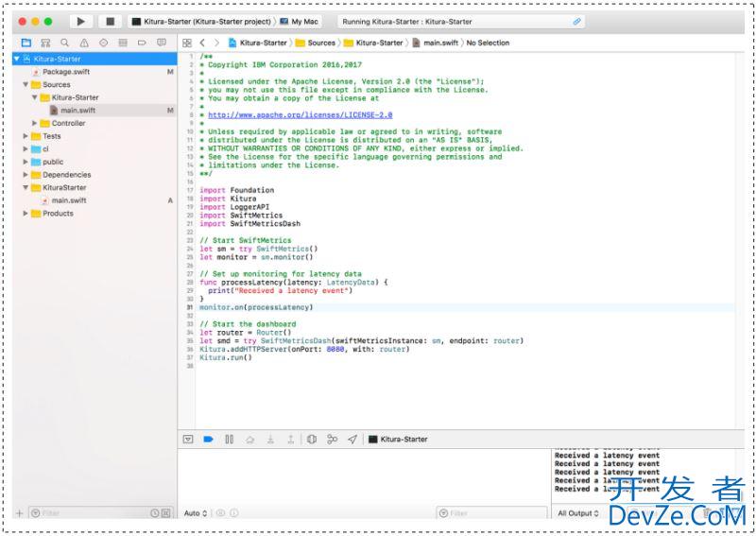Add a file with the plus button
The width and height of the screenshot is (756, 536).
point(19,513)
